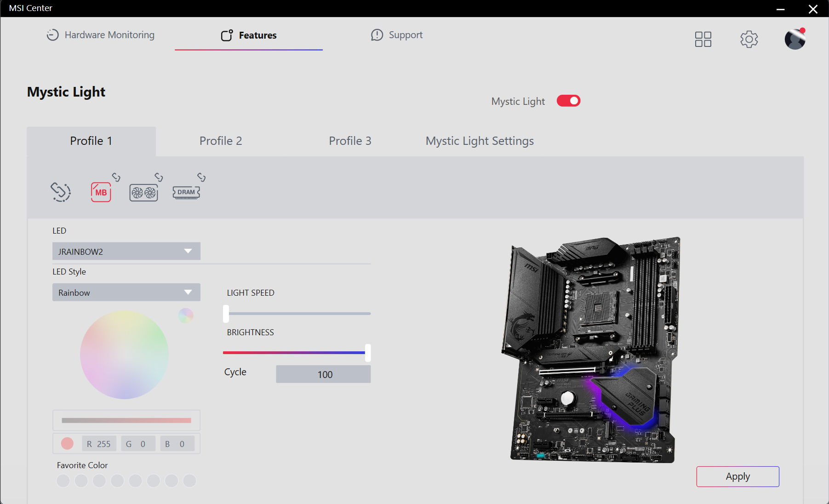829x504 pixels.
Task: Open MSI Center settings via the gear icon
Action: [749, 39]
